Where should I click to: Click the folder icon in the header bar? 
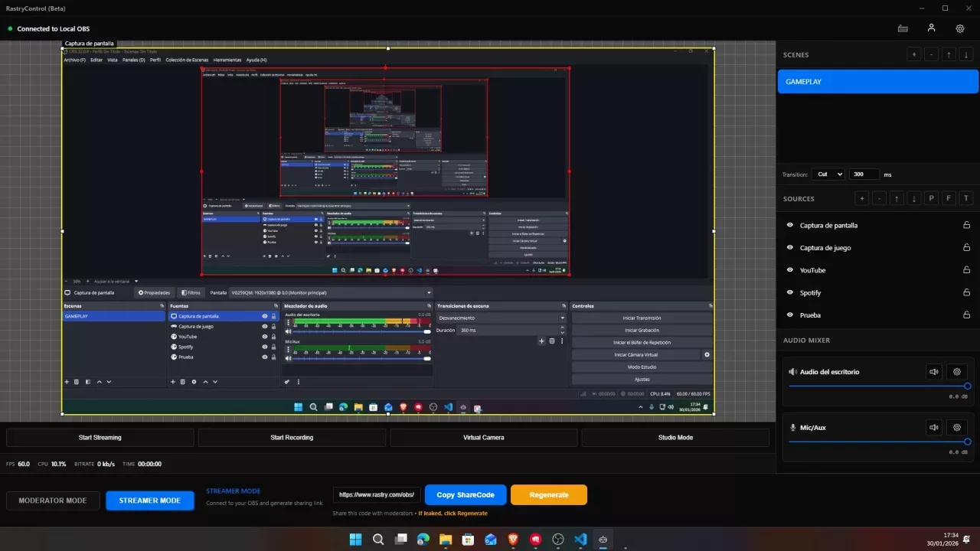903,28
